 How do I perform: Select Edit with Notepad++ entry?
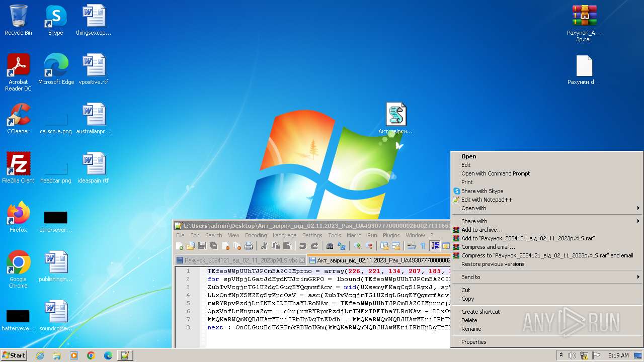547,200
